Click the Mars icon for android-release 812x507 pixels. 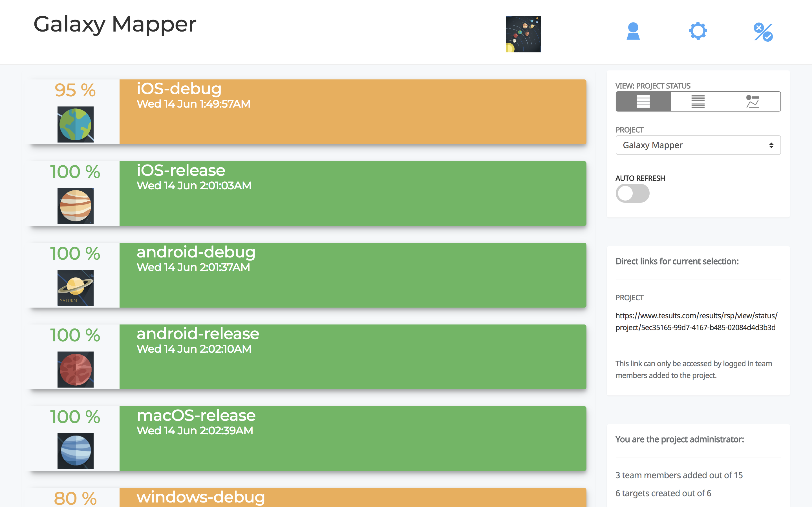point(76,369)
